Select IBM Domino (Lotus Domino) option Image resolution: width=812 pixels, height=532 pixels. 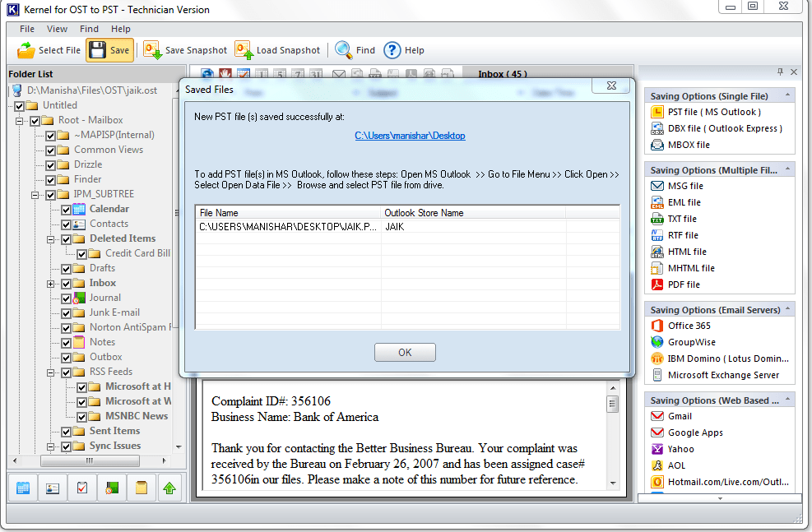[720, 359]
